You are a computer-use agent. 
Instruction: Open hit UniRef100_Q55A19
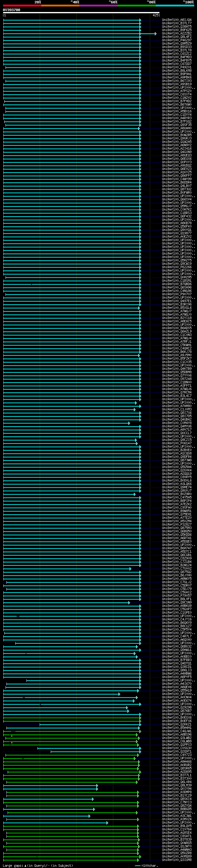[x=177, y=690]
